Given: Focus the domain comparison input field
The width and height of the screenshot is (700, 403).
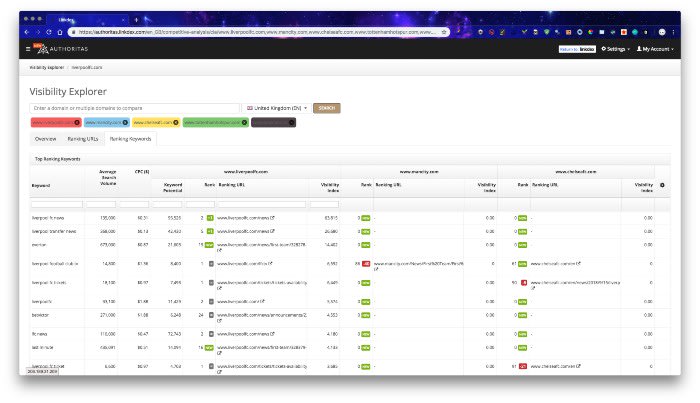Looking at the screenshot, I should click(134, 108).
